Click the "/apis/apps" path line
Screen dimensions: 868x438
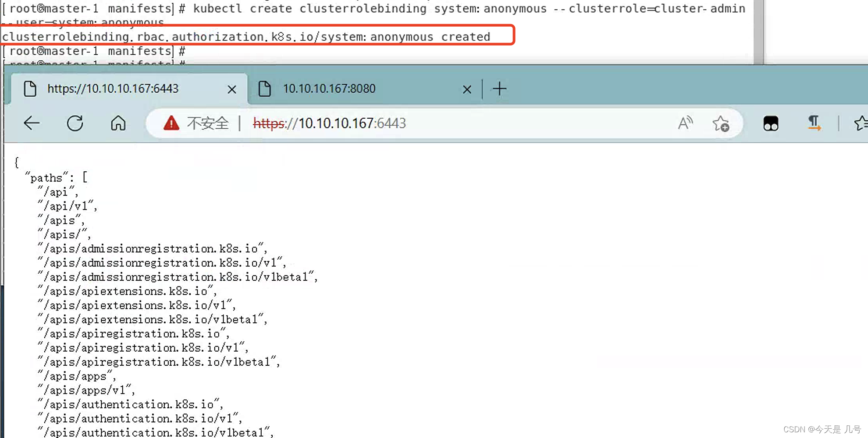pyautogui.click(x=77, y=376)
